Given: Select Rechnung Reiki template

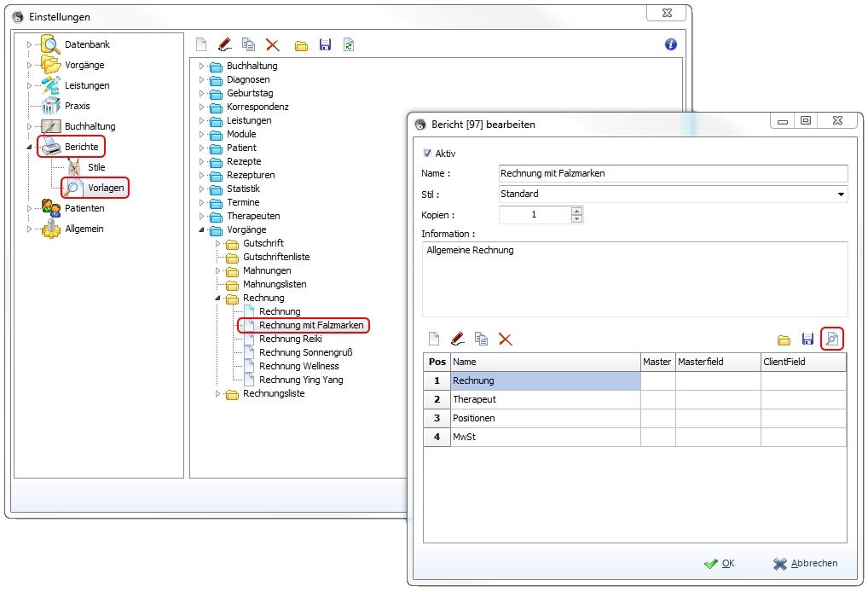Looking at the screenshot, I should point(290,339).
